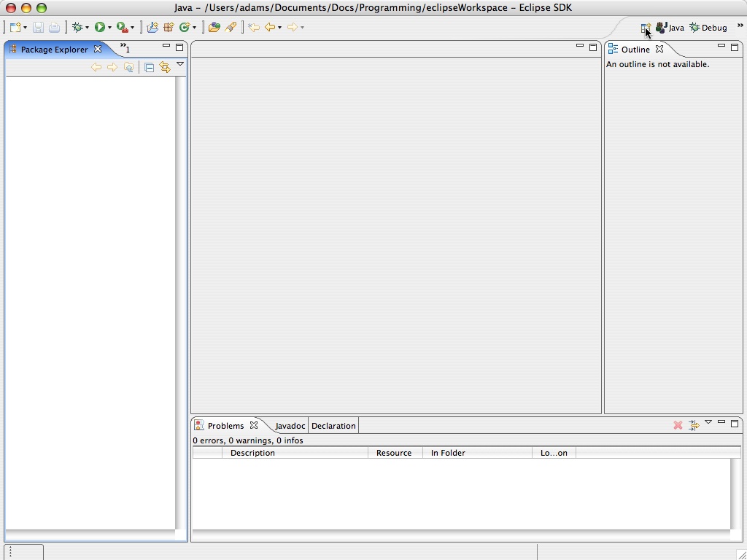Click the New Java Package icon
The width and height of the screenshot is (747, 560).
[169, 28]
